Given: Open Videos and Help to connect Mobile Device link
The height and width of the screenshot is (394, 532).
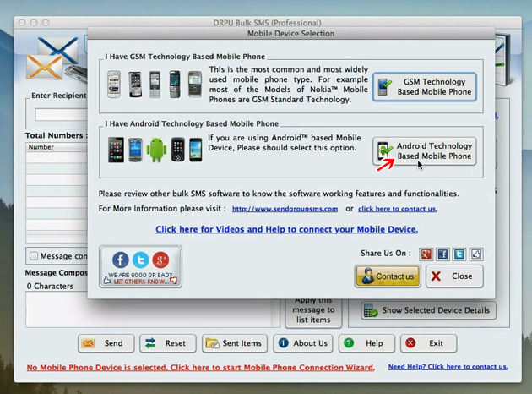Looking at the screenshot, I should pyautogui.click(x=287, y=229).
